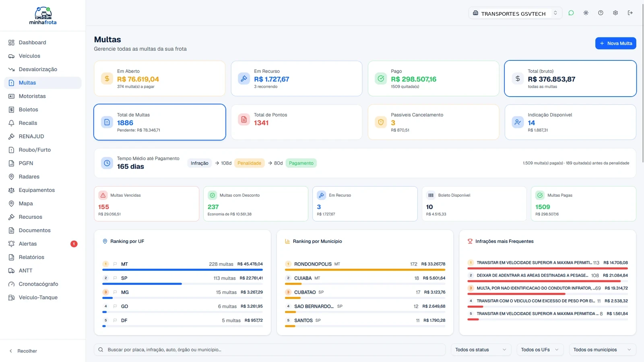Open the TRANSPORTES GSVTECH company selector
This screenshot has width=644, height=362.
point(515,13)
